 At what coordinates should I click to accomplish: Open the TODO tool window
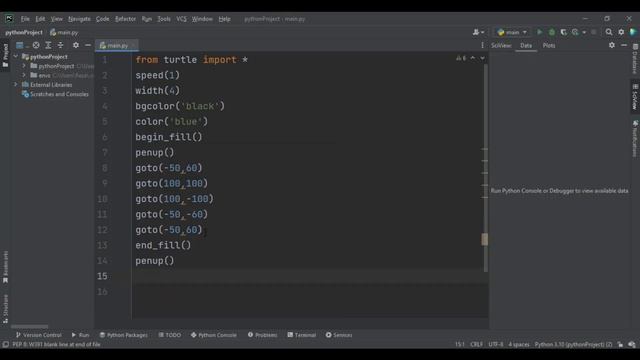click(170, 335)
